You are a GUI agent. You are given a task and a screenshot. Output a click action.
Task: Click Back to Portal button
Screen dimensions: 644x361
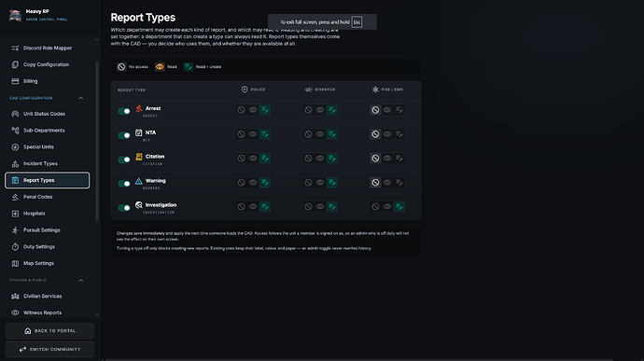pos(49,330)
